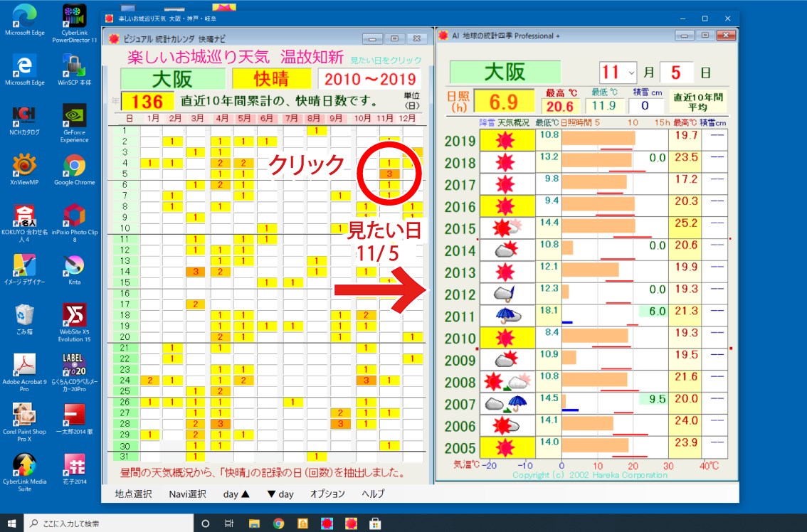
Task: Click the day▲ button
Action: 235,494
